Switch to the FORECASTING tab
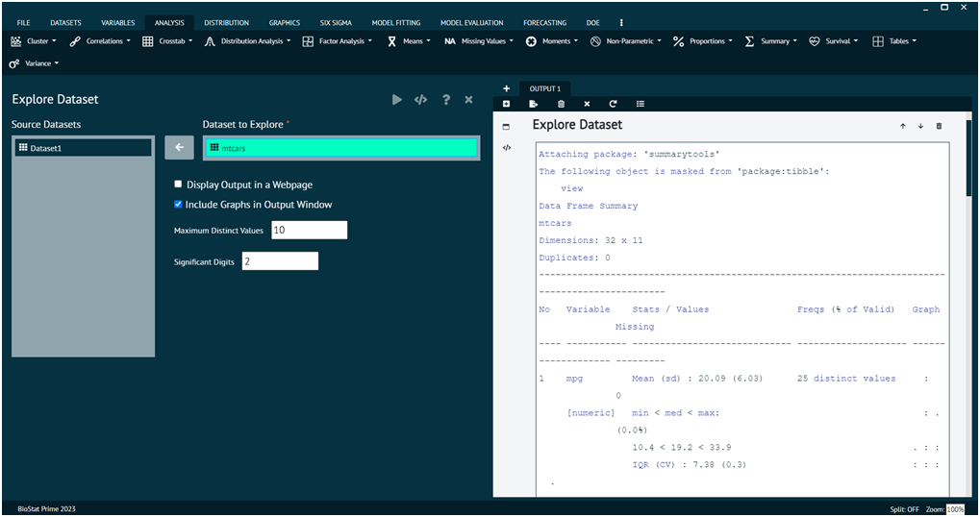 point(545,22)
